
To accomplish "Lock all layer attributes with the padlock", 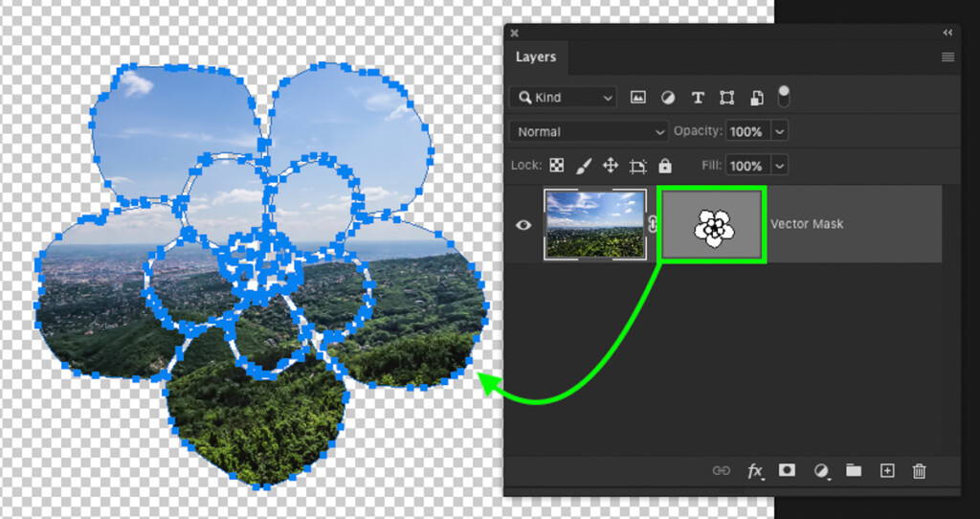I will 665,166.
